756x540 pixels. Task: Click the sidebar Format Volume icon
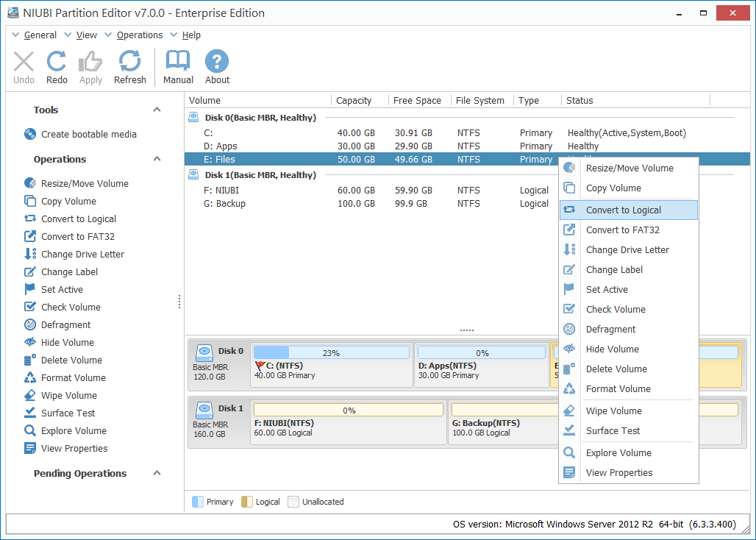[30, 377]
